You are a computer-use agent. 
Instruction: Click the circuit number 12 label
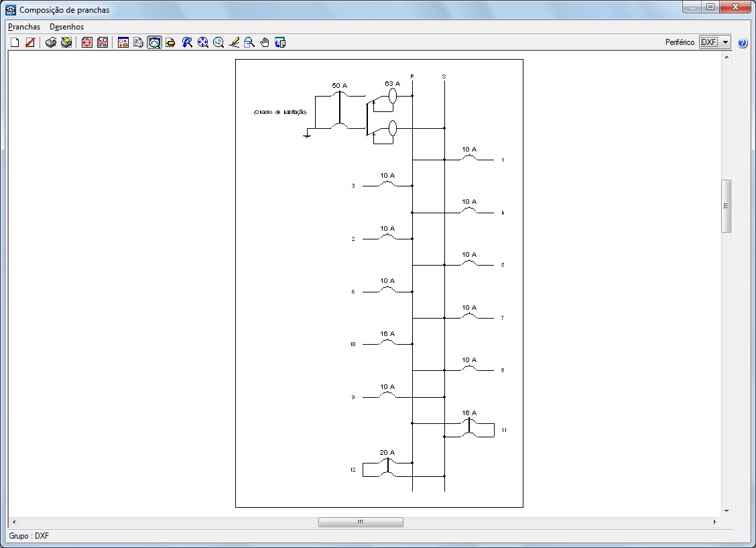tap(353, 470)
